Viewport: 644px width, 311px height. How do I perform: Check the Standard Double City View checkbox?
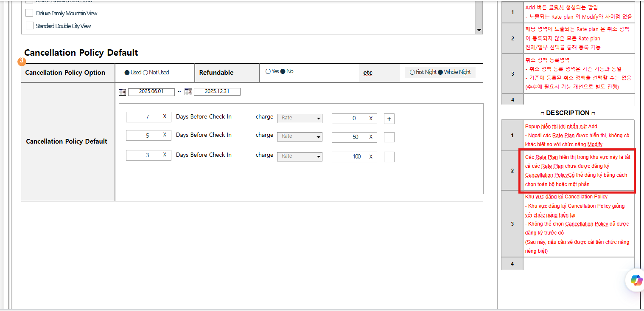[29, 26]
